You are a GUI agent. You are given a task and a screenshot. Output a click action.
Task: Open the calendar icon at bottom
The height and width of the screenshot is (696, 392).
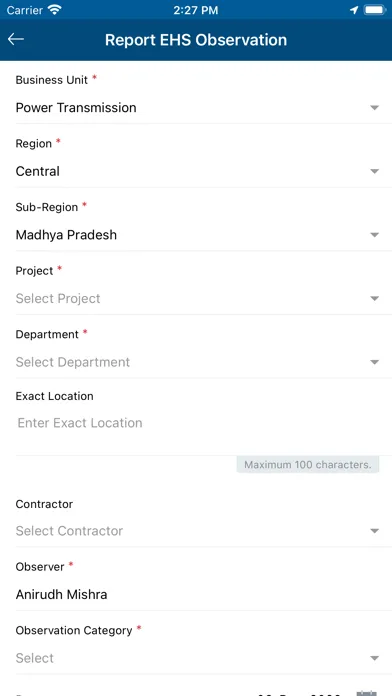click(x=367, y=693)
